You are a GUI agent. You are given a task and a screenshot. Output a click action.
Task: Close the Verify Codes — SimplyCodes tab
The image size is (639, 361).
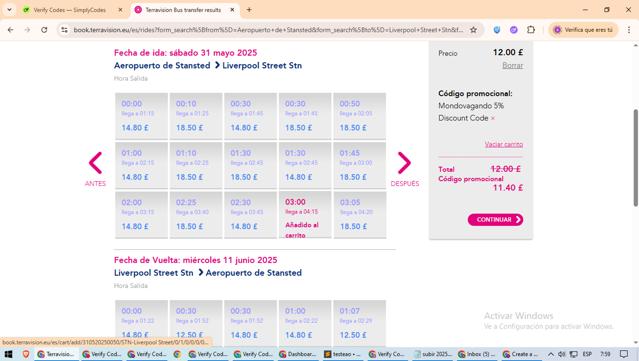120,10
